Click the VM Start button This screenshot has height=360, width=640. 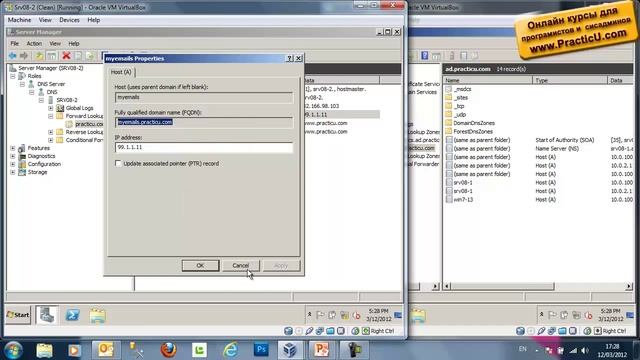(x=18, y=315)
